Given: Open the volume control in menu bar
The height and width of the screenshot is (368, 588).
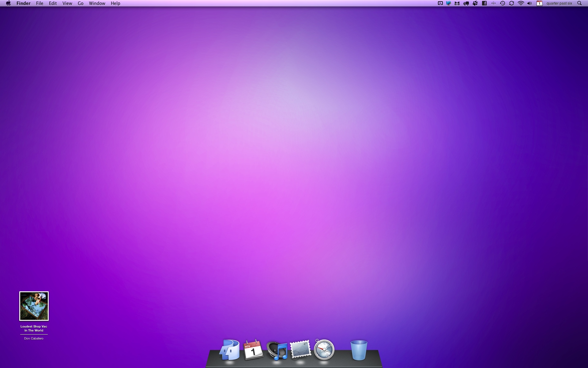Looking at the screenshot, I should (530, 3).
